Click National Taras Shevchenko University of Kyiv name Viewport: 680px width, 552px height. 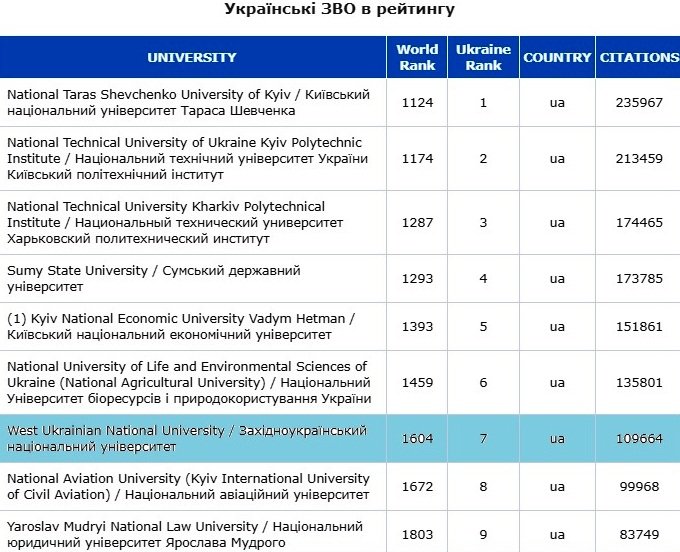tap(189, 102)
